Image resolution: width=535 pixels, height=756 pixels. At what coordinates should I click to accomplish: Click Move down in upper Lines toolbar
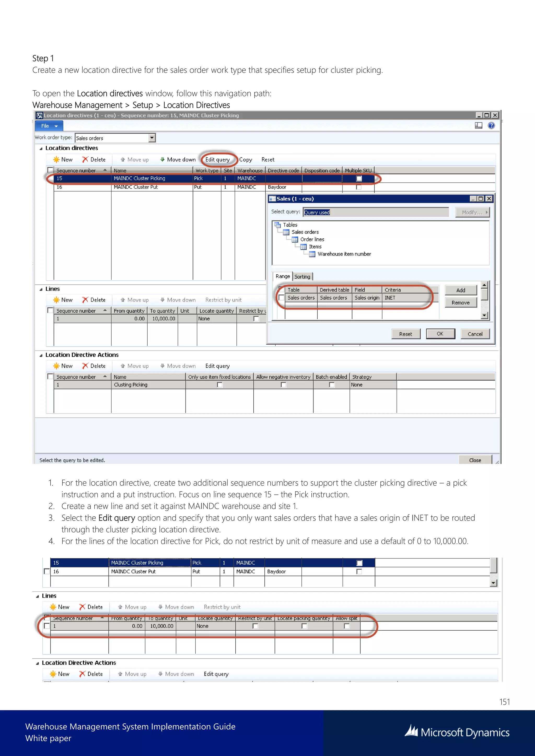pyautogui.click(x=178, y=300)
